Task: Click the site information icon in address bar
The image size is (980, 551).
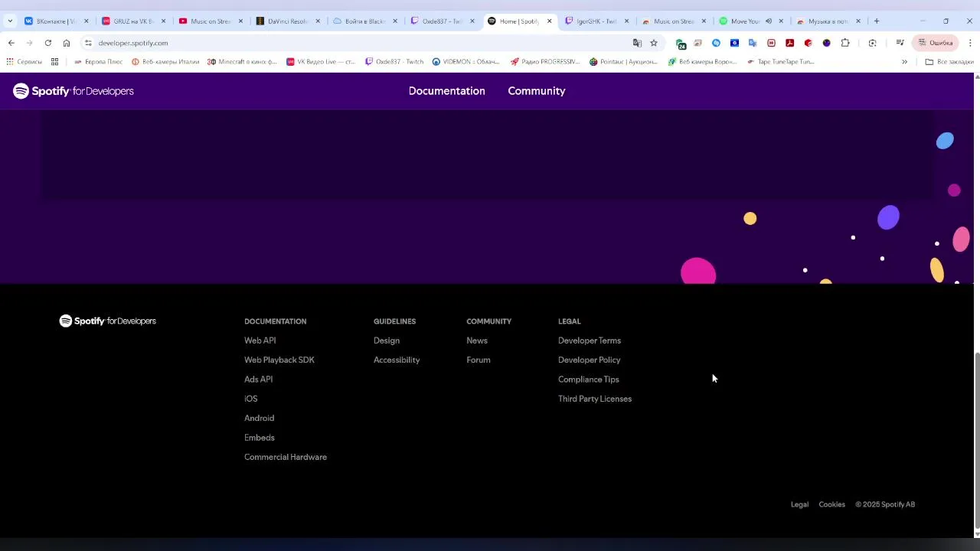Action: pos(88,43)
